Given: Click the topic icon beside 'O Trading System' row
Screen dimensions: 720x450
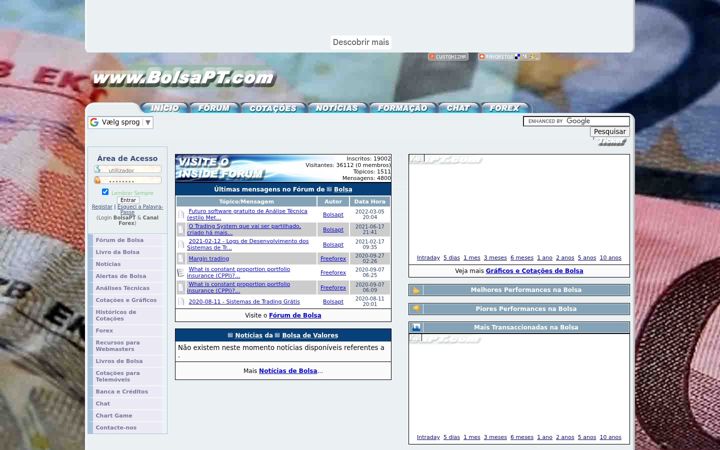Looking at the screenshot, I should (x=181, y=230).
